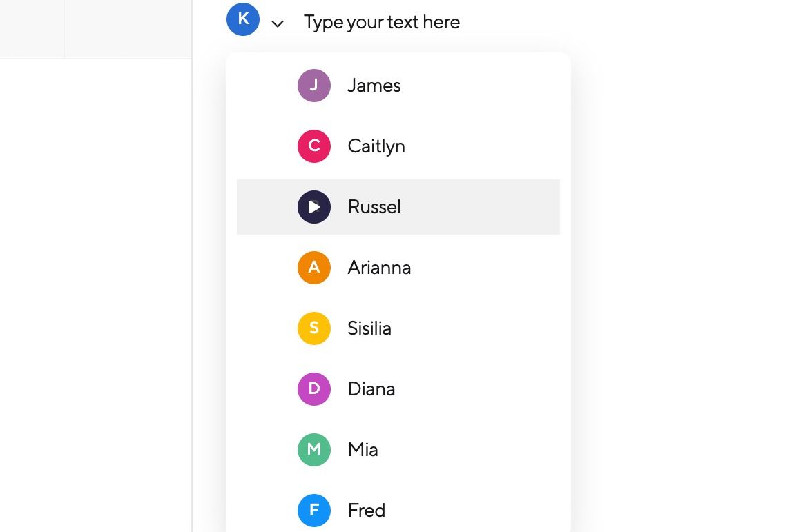This screenshot has height=532, width=801.
Task: Click Mia's green M avatar
Action: [x=314, y=450]
